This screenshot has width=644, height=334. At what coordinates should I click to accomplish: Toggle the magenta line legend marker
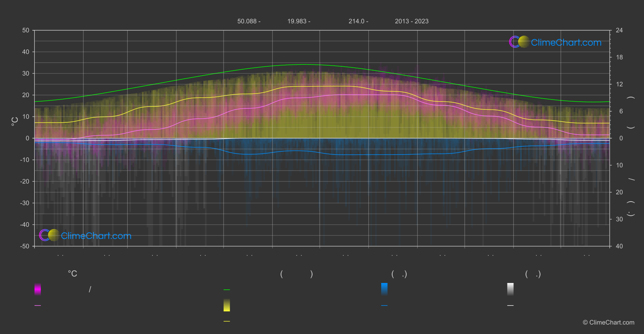pos(38,306)
